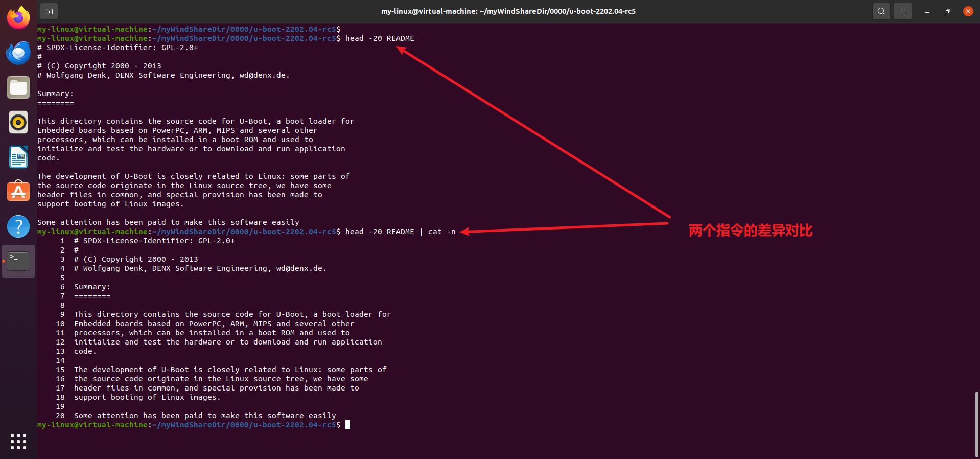Open Firefox from the dock

pyautogui.click(x=18, y=18)
